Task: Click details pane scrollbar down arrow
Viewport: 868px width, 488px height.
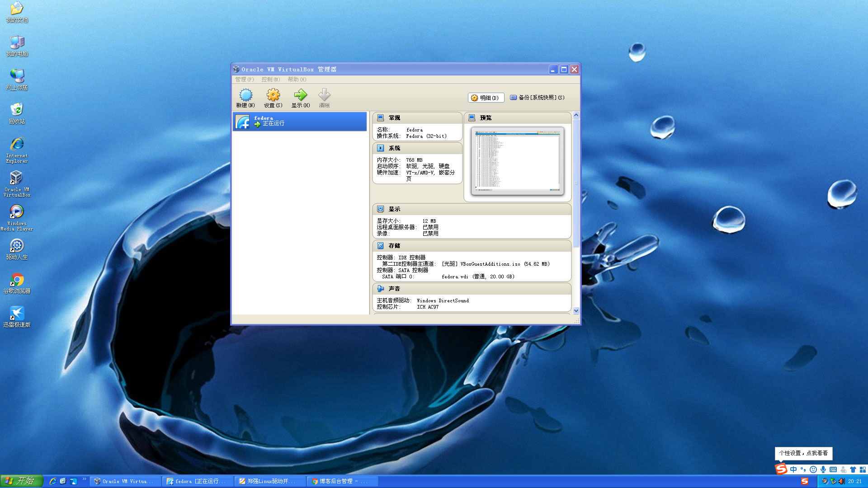Action: pos(576,311)
